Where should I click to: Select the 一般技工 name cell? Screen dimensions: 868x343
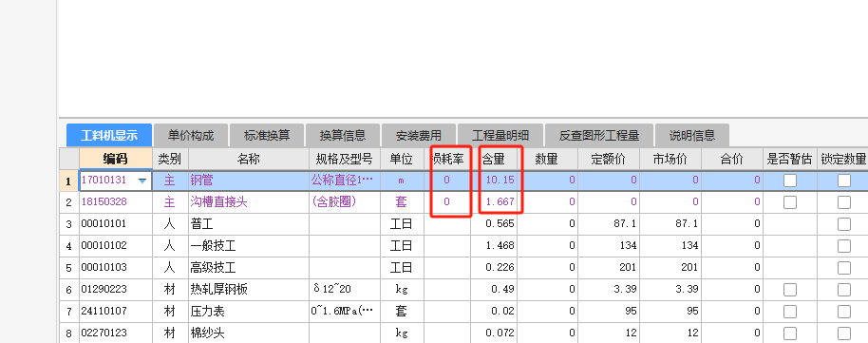[249, 246]
